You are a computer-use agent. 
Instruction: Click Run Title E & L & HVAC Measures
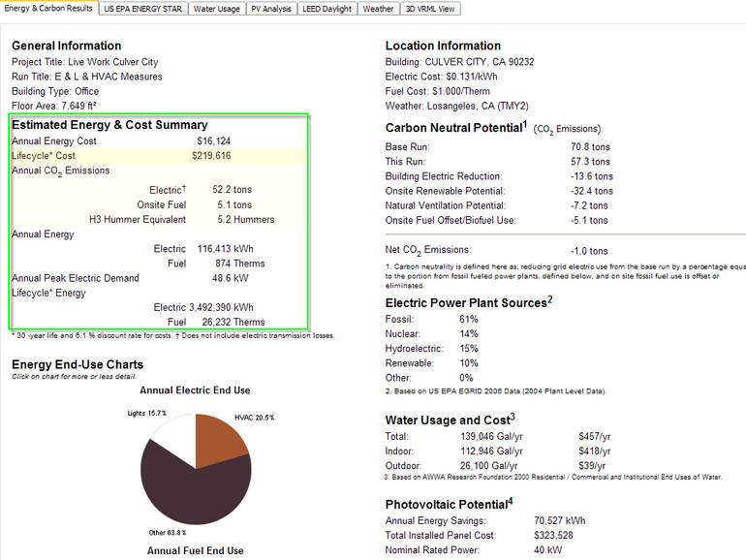pyautogui.click(x=87, y=77)
